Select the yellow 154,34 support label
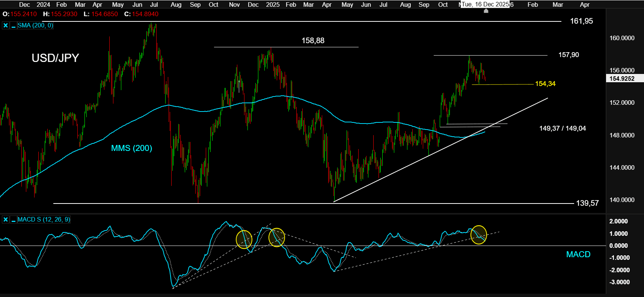 coord(545,84)
